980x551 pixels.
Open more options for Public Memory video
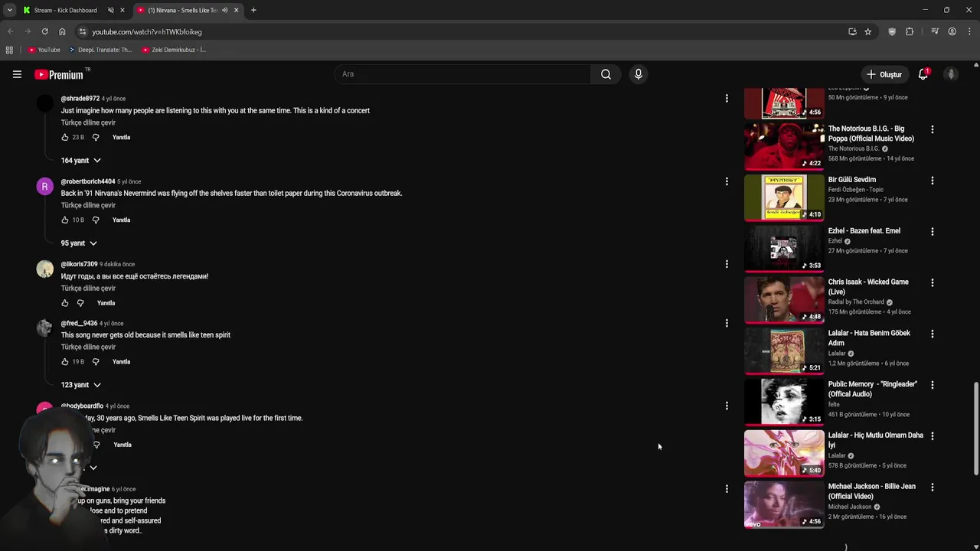click(x=932, y=385)
